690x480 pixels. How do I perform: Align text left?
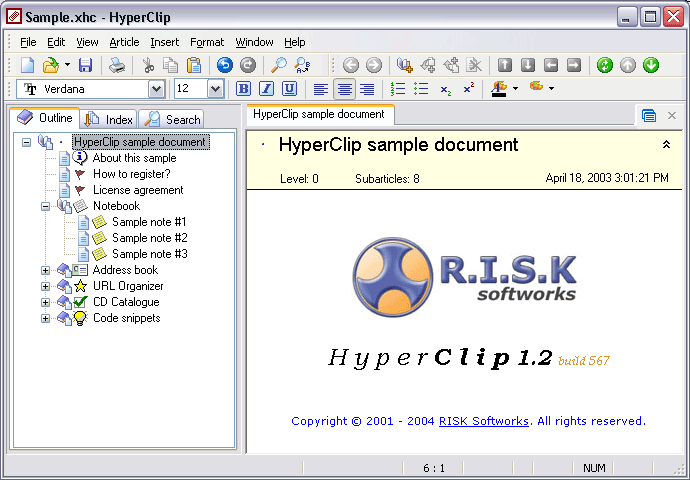pos(321,89)
